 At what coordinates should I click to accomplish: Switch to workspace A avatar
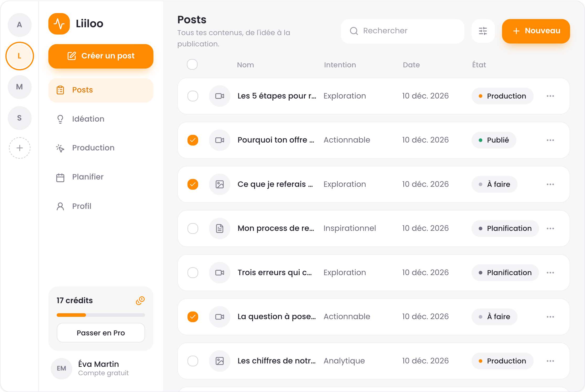point(20,25)
